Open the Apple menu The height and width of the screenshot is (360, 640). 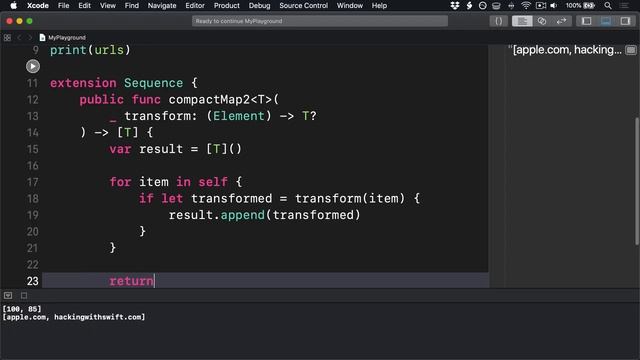[x=13, y=6]
